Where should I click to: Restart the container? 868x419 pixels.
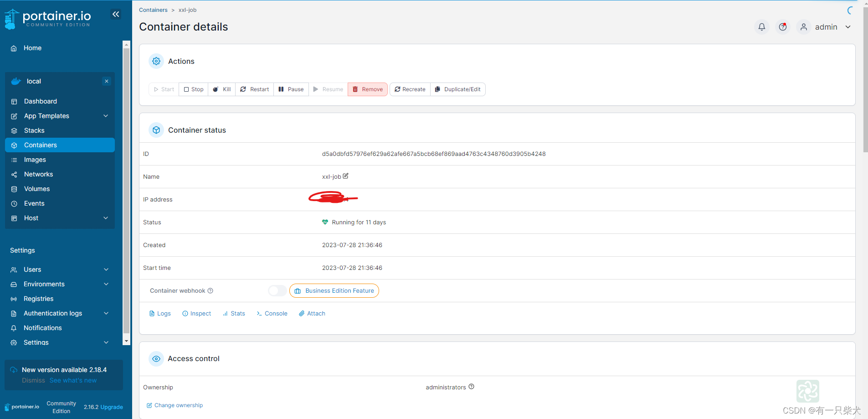(255, 89)
